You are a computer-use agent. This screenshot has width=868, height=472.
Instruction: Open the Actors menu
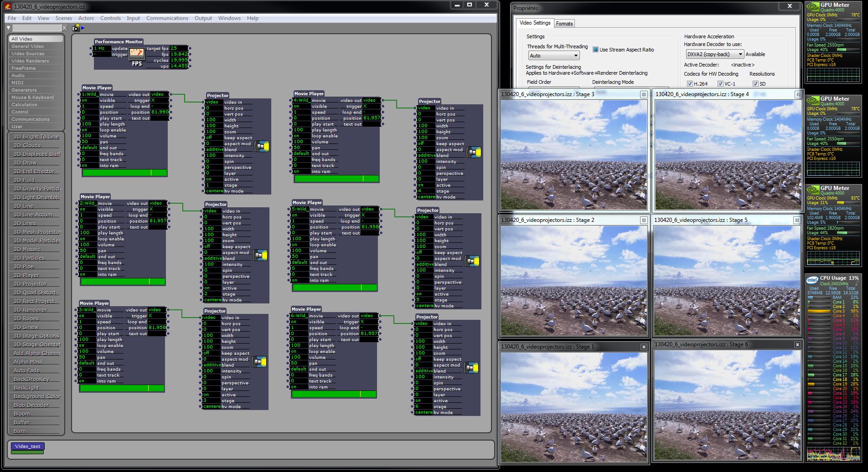pos(86,18)
